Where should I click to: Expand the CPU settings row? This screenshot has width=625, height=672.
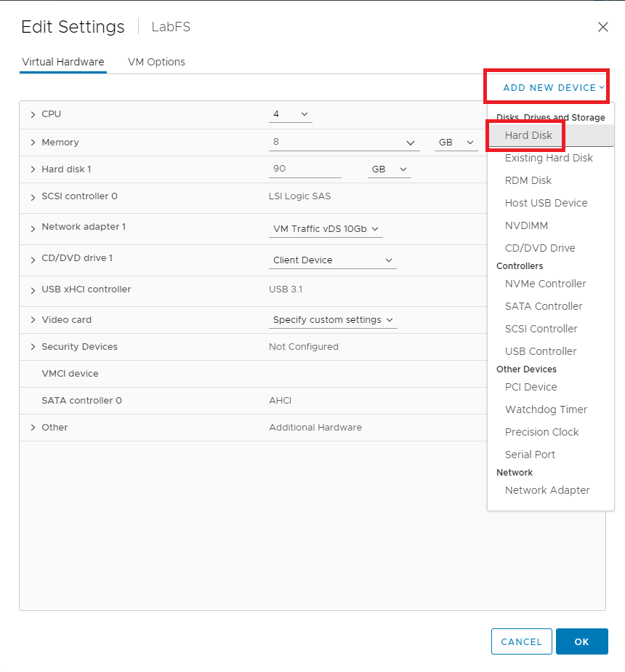click(33, 115)
